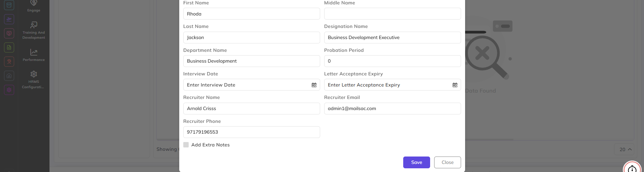
Task: Click the First Name field containing Rhoda
Action: pyautogui.click(x=252, y=14)
